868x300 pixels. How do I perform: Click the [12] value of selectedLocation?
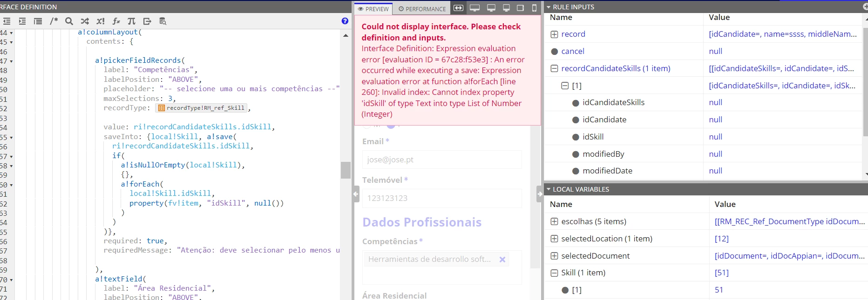pos(722,239)
